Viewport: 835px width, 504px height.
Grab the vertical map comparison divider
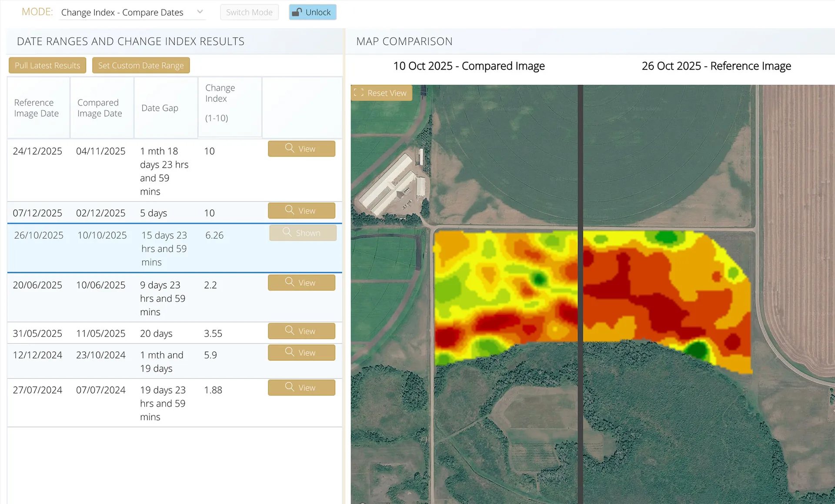580,294
